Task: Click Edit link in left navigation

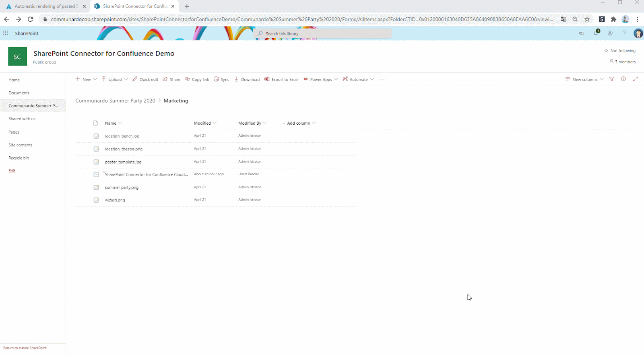Action: pos(12,171)
